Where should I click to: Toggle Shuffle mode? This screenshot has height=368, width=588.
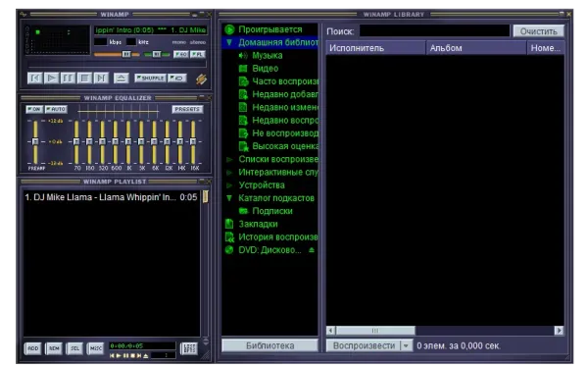150,79
